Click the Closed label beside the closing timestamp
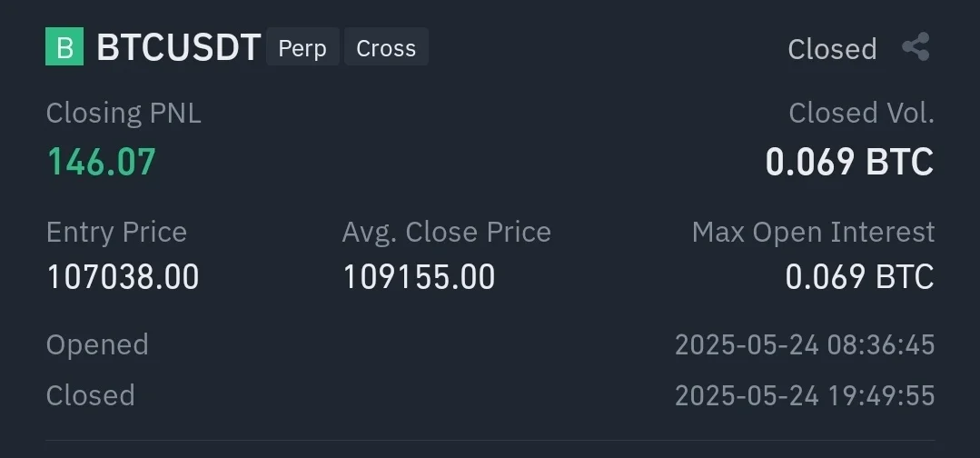Viewport: 980px width, 458px height. click(x=91, y=395)
